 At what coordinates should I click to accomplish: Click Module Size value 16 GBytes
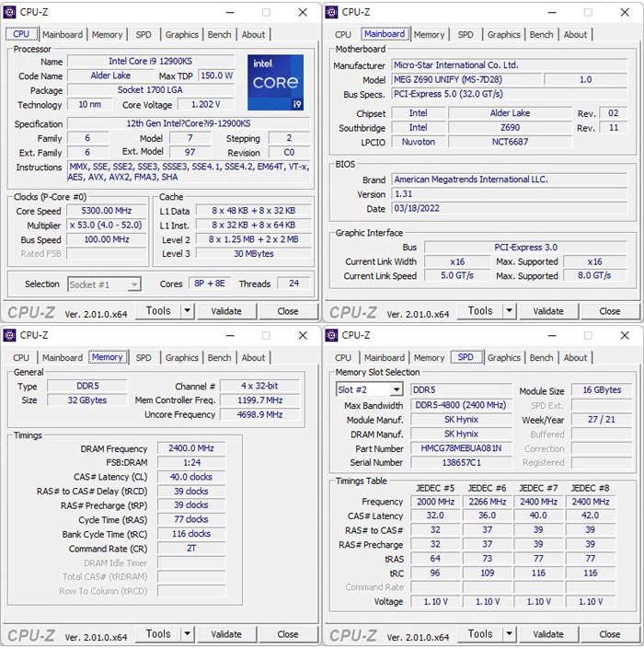click(x=602, y=390)
